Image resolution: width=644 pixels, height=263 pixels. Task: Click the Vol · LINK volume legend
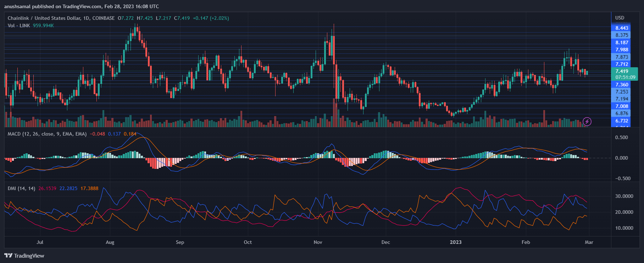coord(19,25)
